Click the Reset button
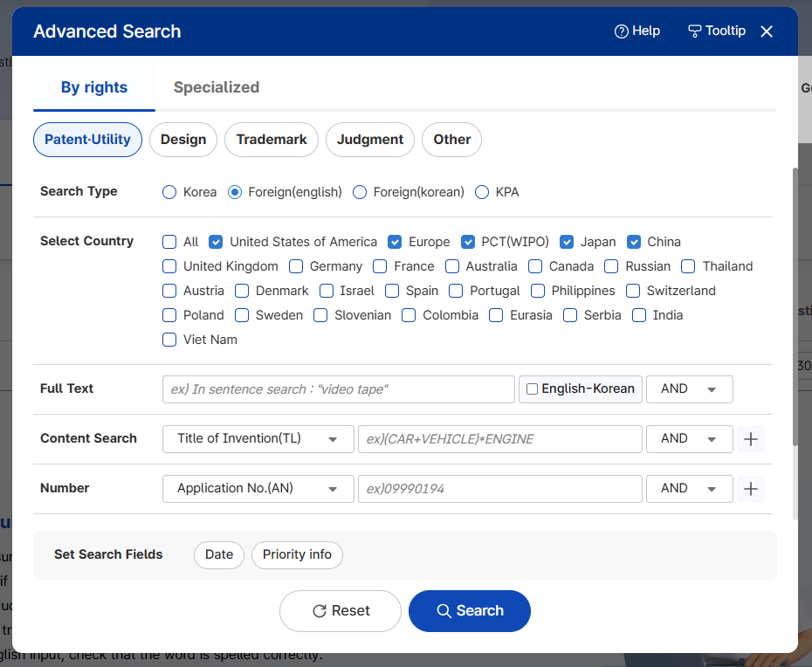Viewport: 812px width, 667px height. 341,611
